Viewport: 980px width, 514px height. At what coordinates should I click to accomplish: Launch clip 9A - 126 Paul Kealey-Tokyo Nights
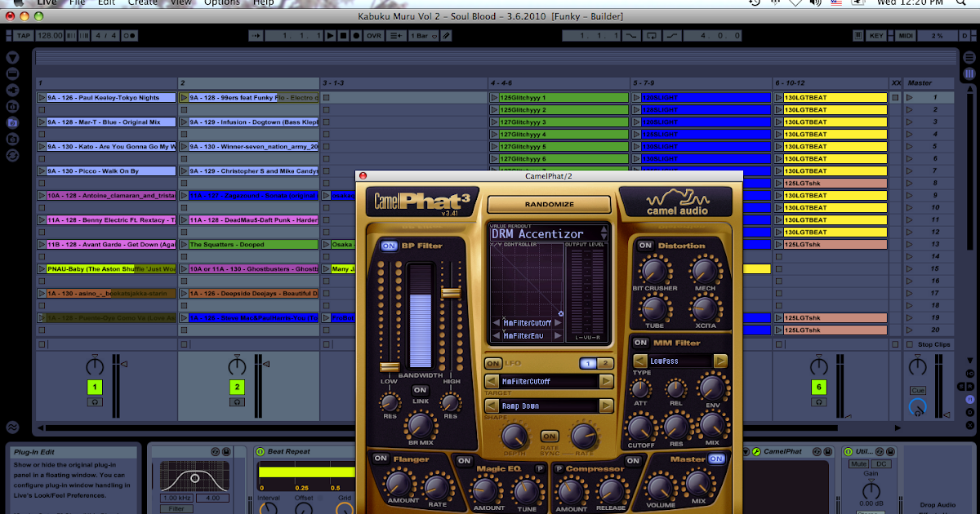tap(42, 97)
